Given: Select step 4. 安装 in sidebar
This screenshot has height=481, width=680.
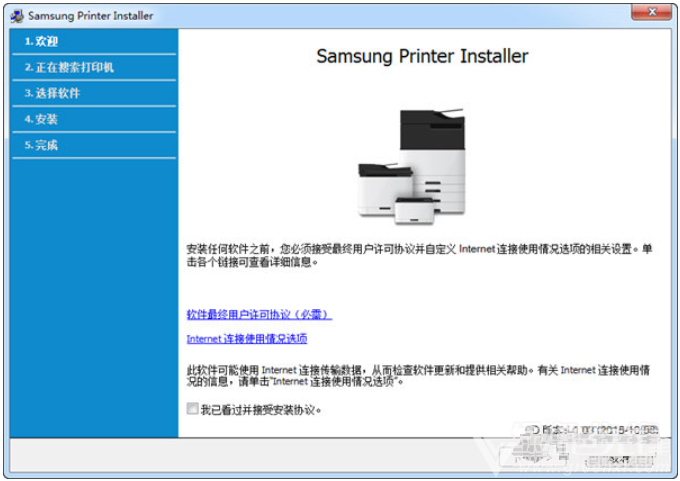Looking at the screenshot, I should pos(94,119).
